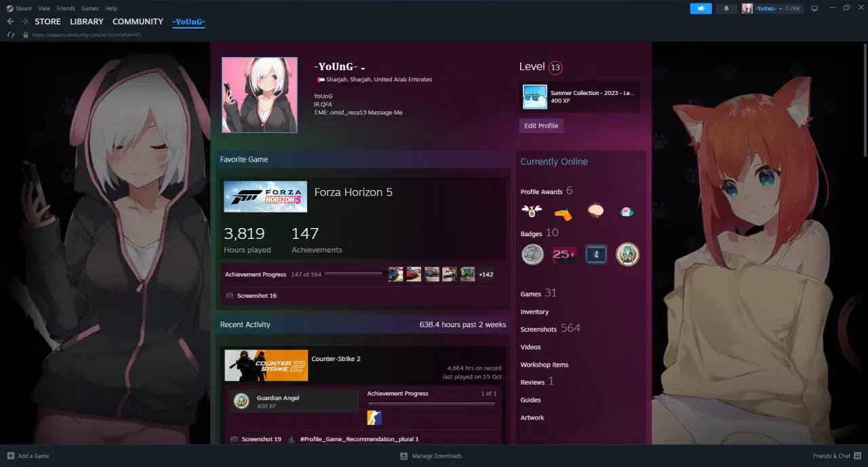Image resolution: width=868 pixels, height=467 pixels.
Task: Open the Friends & Chat icon
Action: coord(857,455)
